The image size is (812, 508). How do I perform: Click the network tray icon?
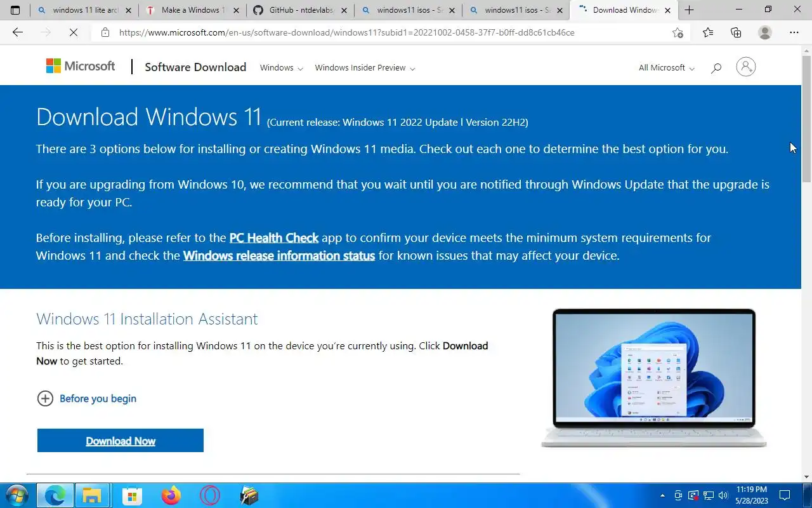tap(709, 495)
